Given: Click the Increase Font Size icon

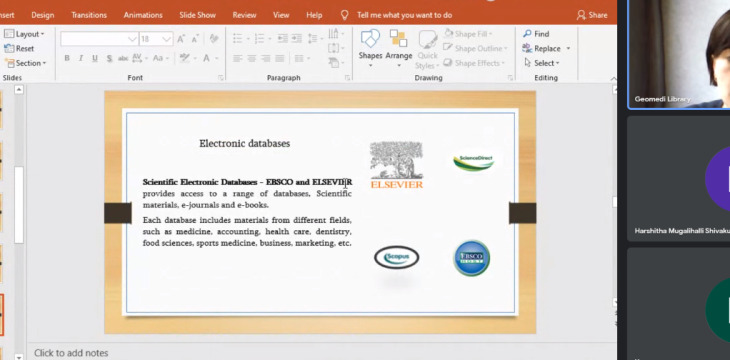Looking at the screenshot, I should pos(181,39).
